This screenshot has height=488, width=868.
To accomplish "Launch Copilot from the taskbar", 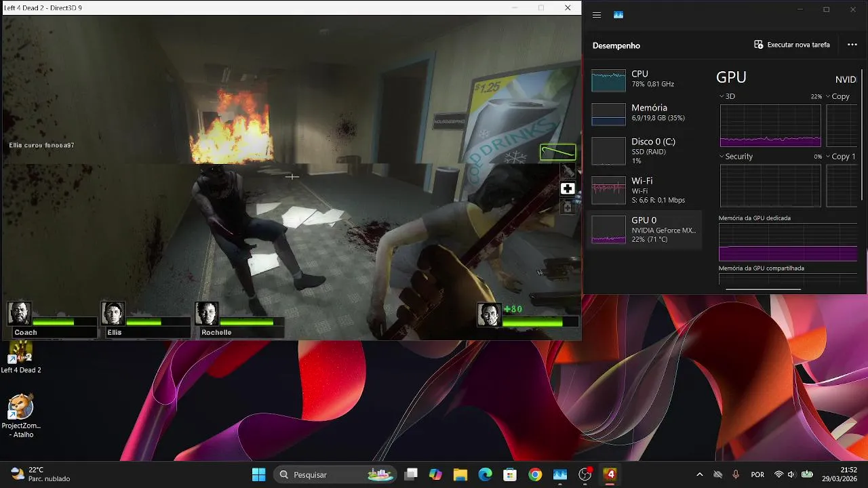I will [x=435, y=474].
